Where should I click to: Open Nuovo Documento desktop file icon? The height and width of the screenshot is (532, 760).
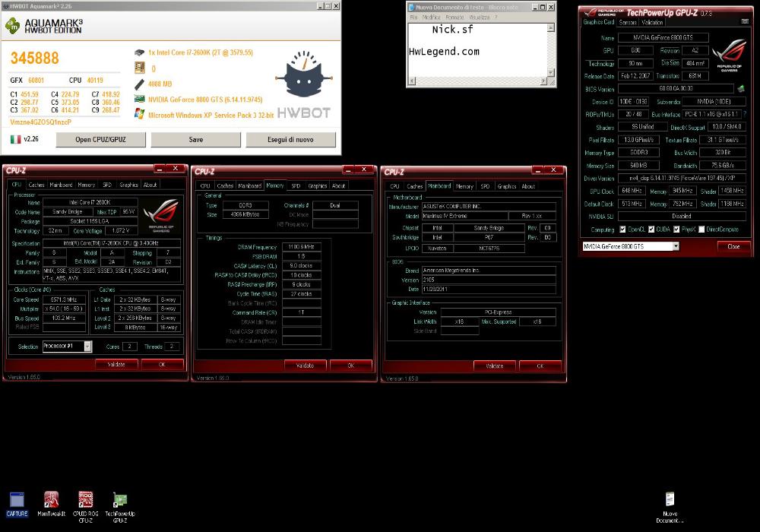(670, 507)
